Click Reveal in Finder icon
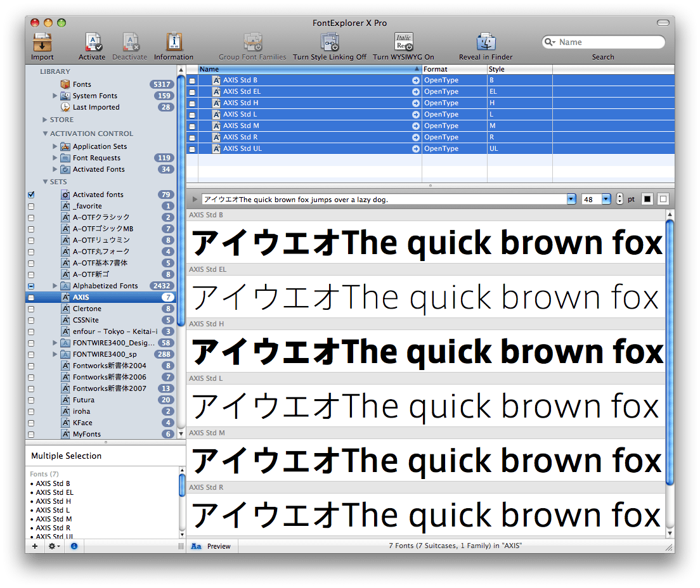 (486, 42)
